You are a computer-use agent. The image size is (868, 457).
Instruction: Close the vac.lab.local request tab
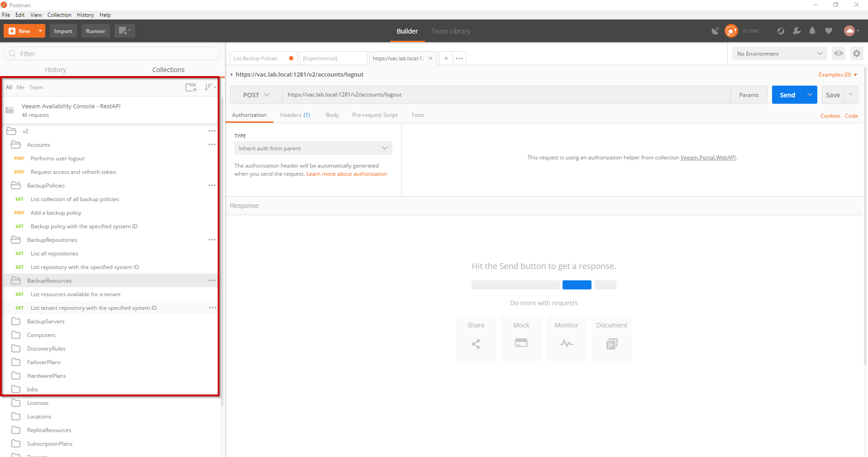430,58
